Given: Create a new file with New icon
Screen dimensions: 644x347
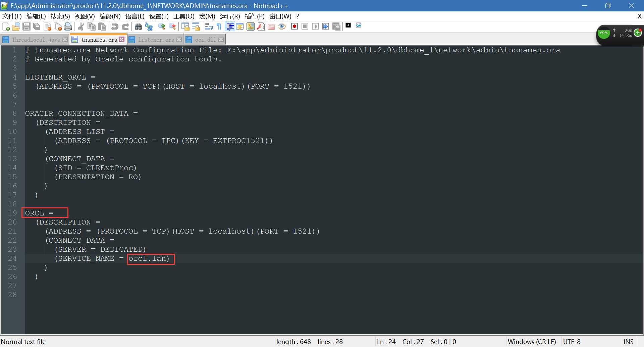Looking at the screenshot, I should (6, 27).
